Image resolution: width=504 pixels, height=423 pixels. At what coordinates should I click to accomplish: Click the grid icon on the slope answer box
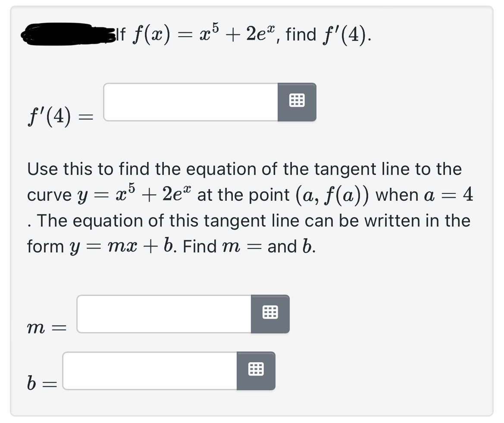point(270,314)
